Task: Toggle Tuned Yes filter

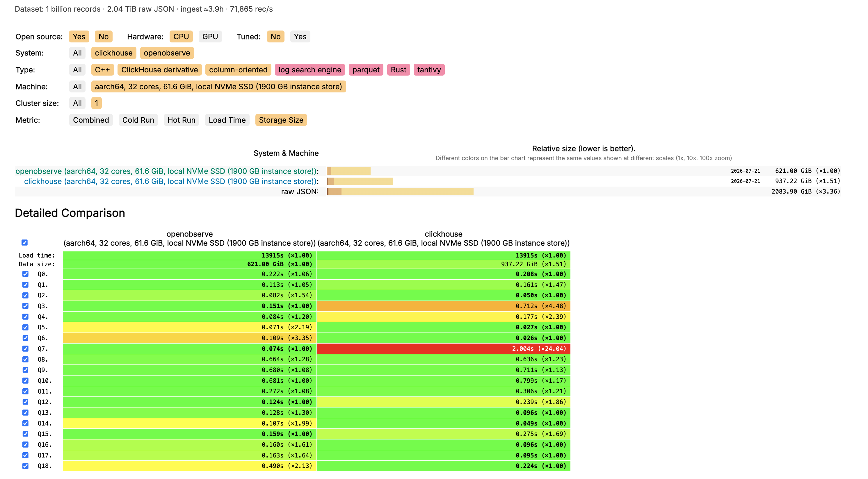Action: pos(300,37)
